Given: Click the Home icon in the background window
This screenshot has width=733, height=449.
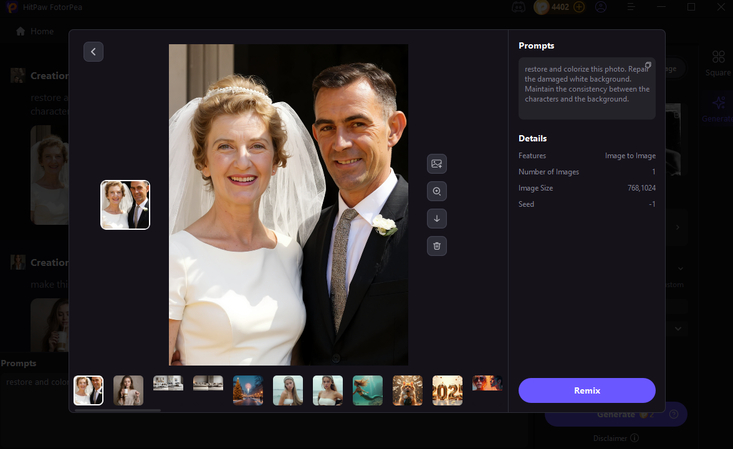Looking at the screenshot, I should (20, 31).
